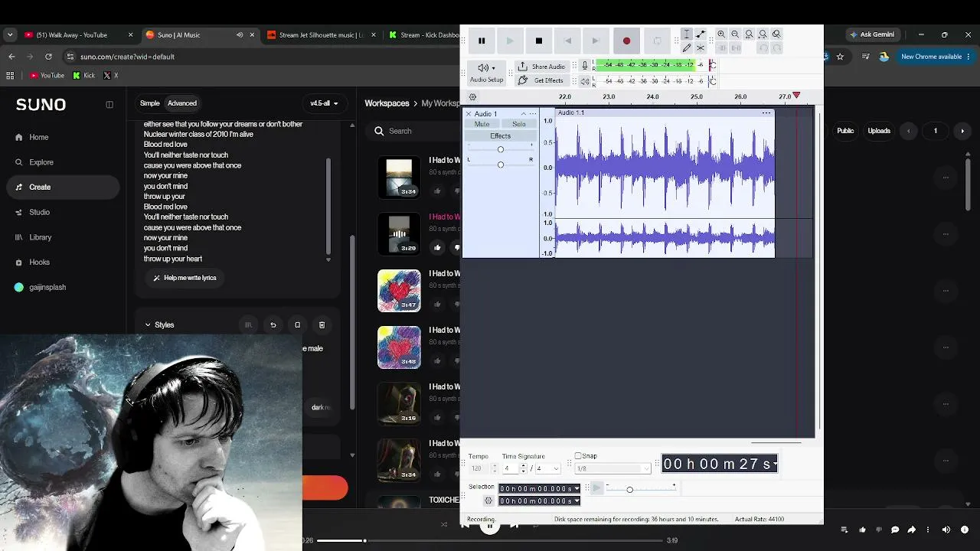Open the selection end time format dropdown

point(577,500)
